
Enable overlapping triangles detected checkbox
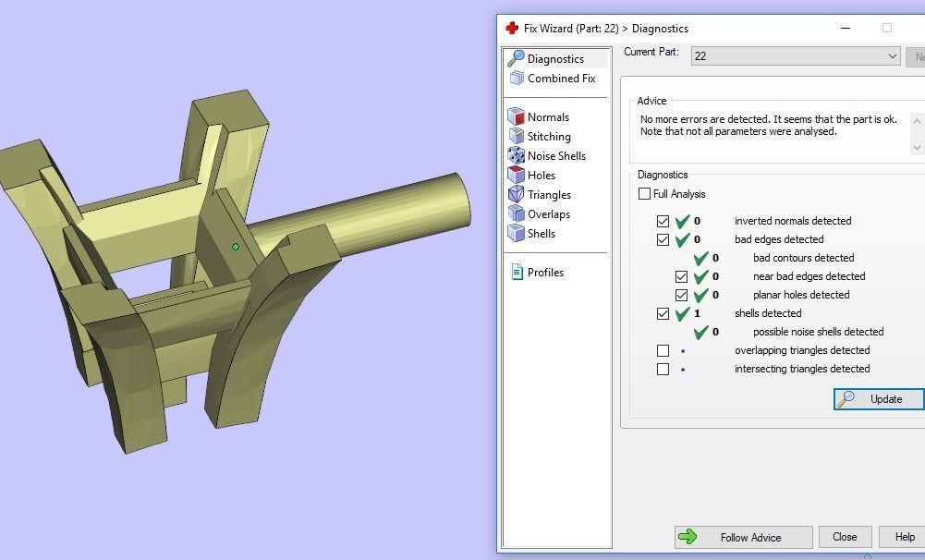point(663,350)
